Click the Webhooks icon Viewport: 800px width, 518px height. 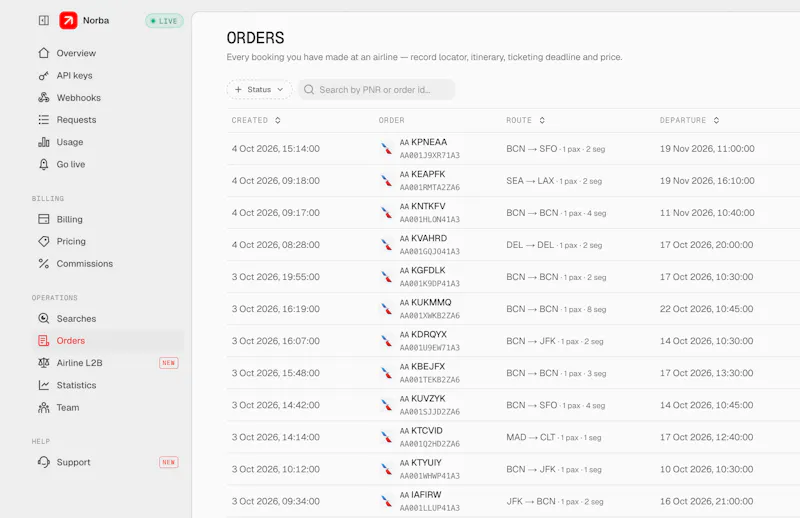coord(44,97)
